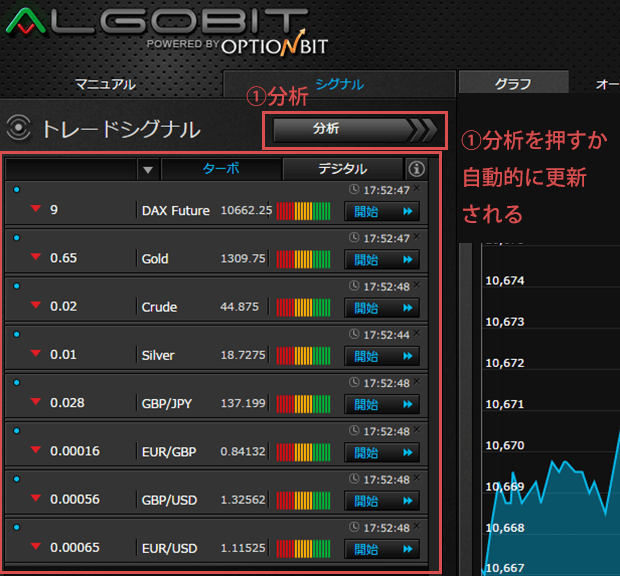
Task: Click the red down arrow for GBP/JPY
Action: click(x=36, y=401)
